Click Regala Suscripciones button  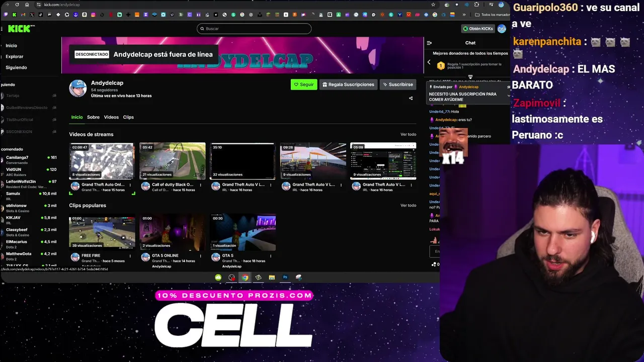348,84
